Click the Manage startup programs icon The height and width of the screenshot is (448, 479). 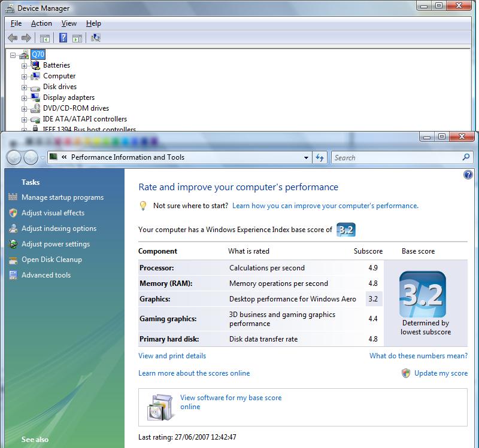pos(13,197)
